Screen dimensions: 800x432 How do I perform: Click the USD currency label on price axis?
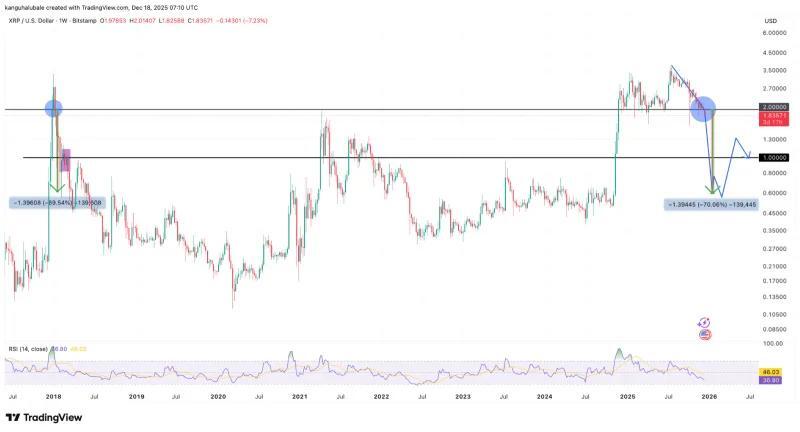pyautogui.click(x=770, y=20)
